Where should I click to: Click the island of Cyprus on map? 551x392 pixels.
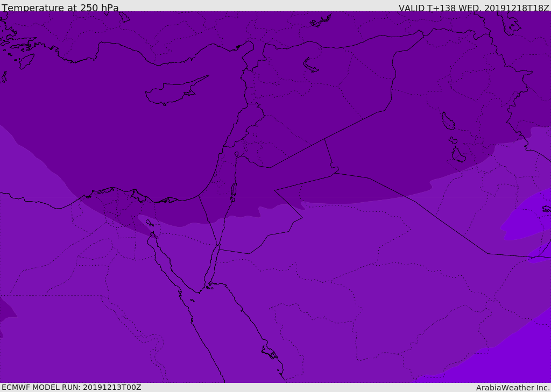pyautogui.click(x=176, y=91)
